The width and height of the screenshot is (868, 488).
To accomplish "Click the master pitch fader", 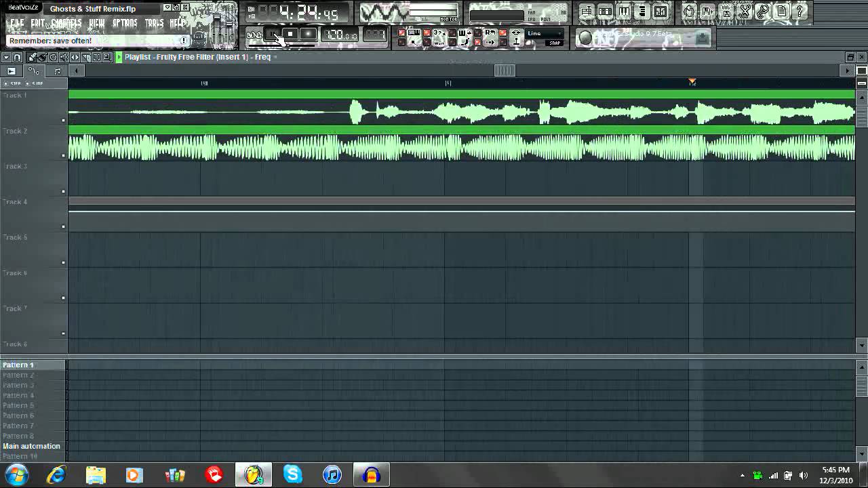I will (229, 25).
